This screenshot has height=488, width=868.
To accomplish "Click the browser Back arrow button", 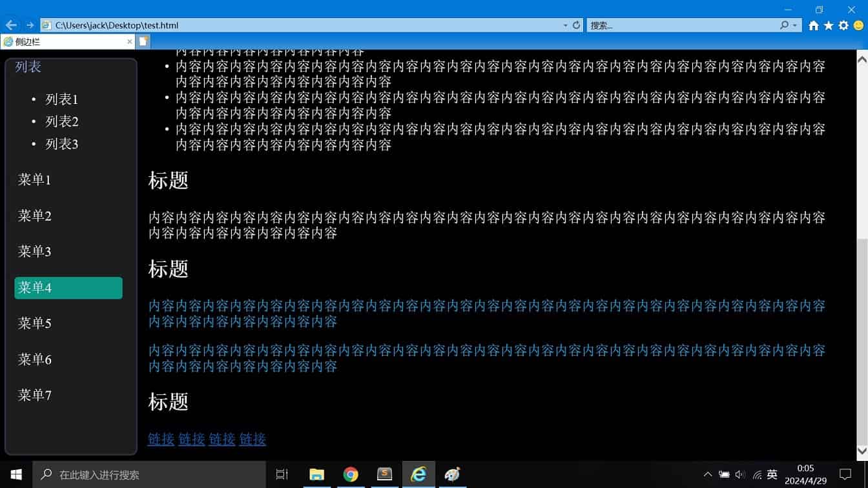I will click(x=11, y=25).
